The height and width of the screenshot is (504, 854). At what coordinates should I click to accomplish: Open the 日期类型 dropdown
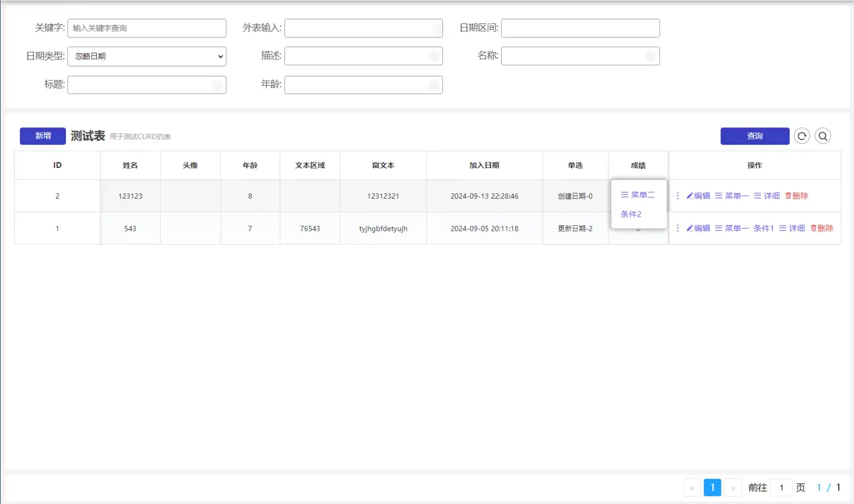147,57
